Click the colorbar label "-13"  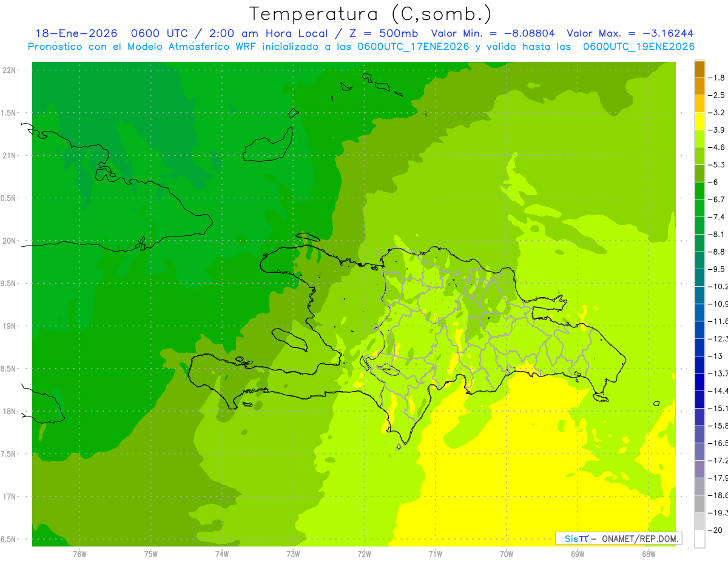click(715, 356)
